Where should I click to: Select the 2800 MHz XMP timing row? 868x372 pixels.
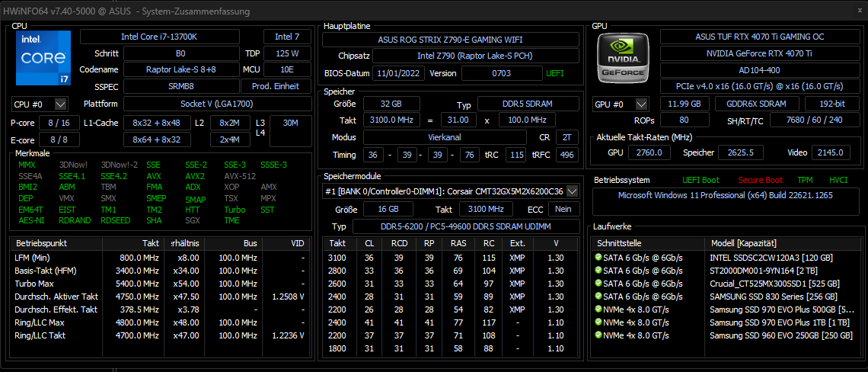[x=451, y=270]
